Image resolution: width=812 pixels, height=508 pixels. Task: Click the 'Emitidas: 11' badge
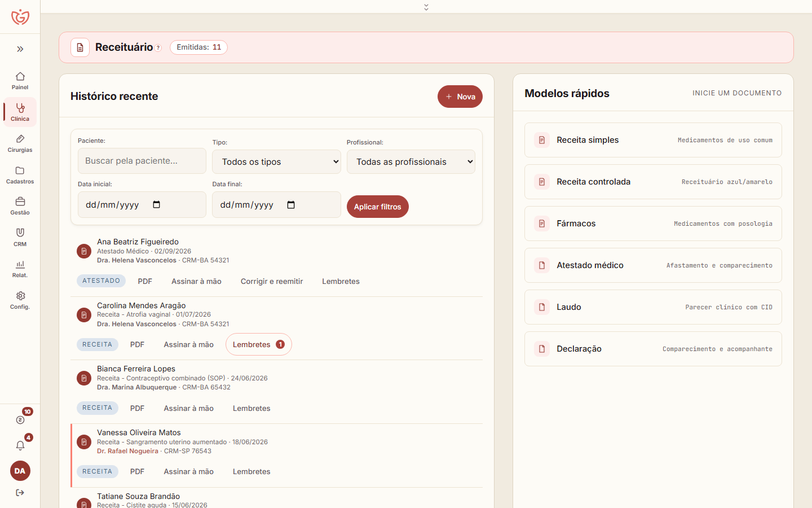click(198, 47)
